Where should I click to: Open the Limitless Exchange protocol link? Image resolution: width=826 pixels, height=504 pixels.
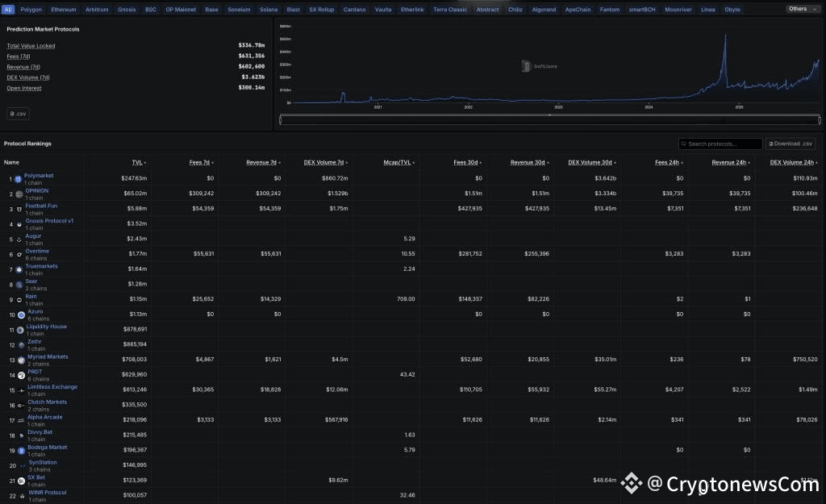click(52, 386)
